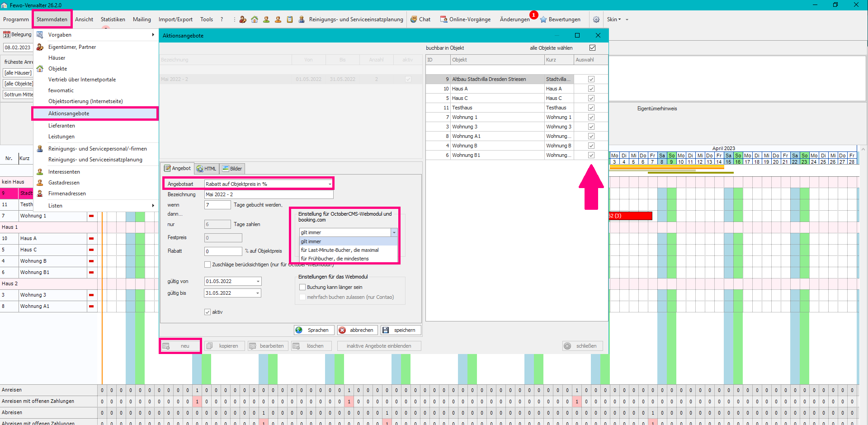Click the red 52 (3) booking bar

(631, 216)
